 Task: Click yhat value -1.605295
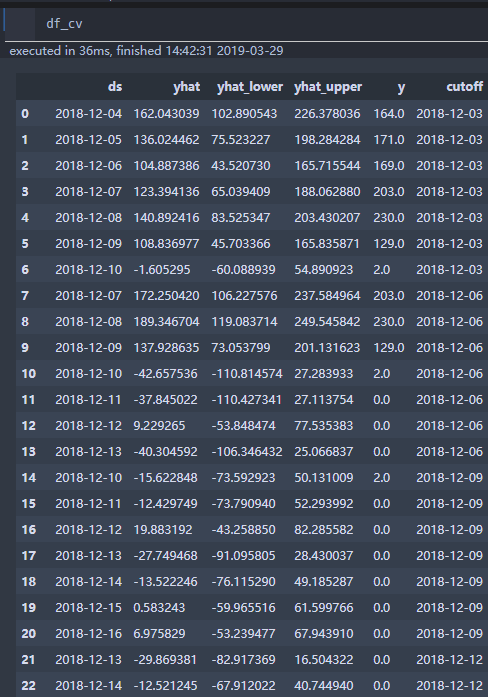point(162,270)
